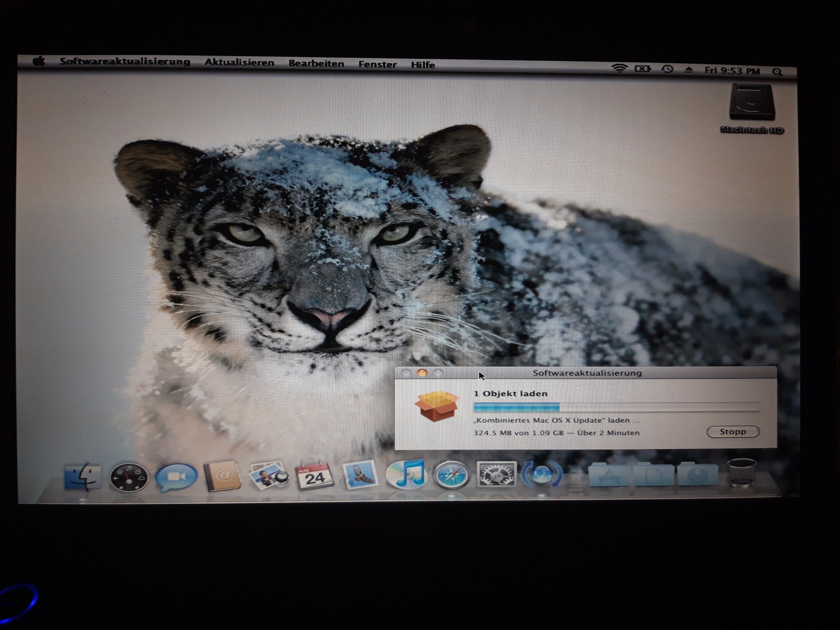Click the eject icon in menu bar
The height and width of the screenshot is (630, 840).
(x=689, y=70)
